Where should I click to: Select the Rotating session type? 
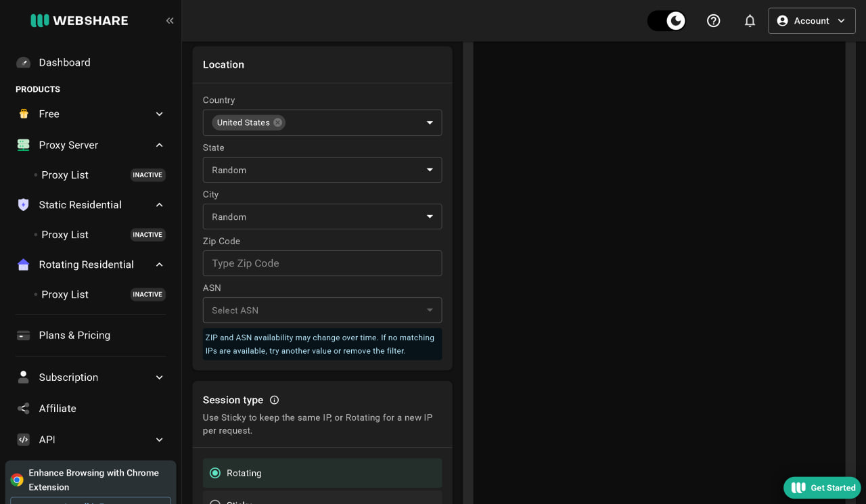point(322,473)
